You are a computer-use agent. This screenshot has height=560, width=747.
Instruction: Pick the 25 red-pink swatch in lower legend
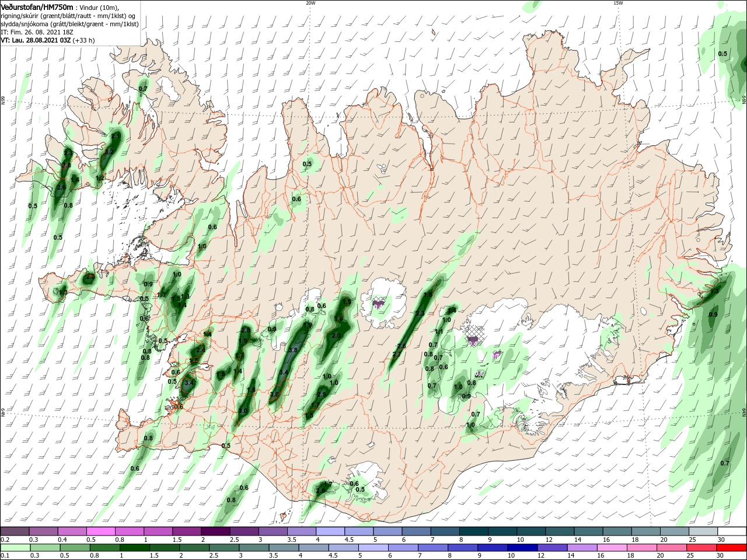[x=702, y=548]
